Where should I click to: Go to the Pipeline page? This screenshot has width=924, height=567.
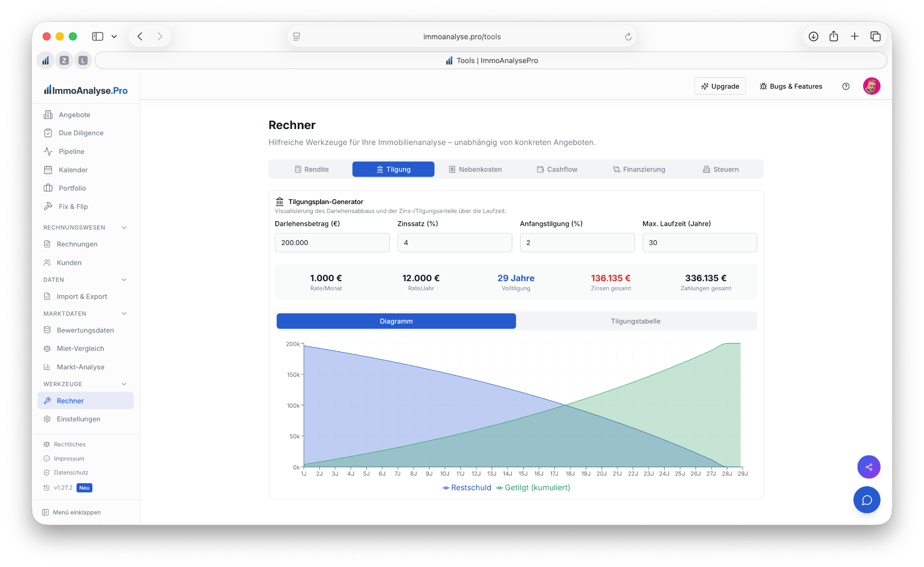tap(85, 151)
